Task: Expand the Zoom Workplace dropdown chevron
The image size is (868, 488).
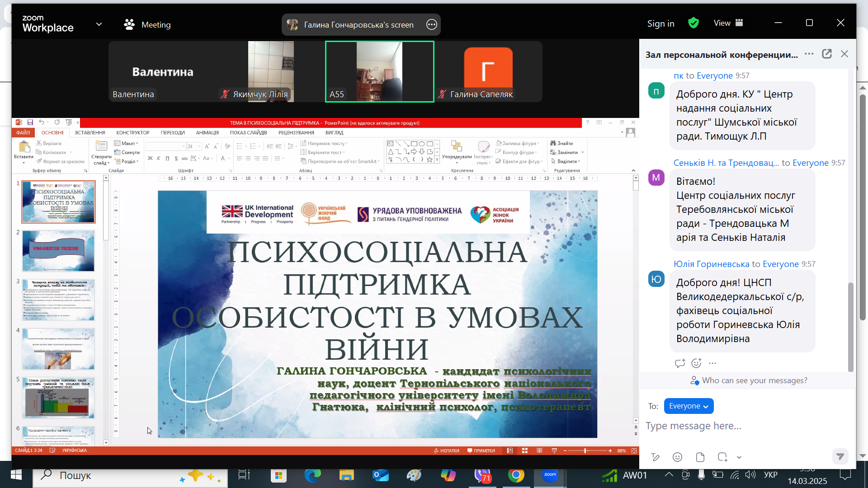Action: [99, 24]
